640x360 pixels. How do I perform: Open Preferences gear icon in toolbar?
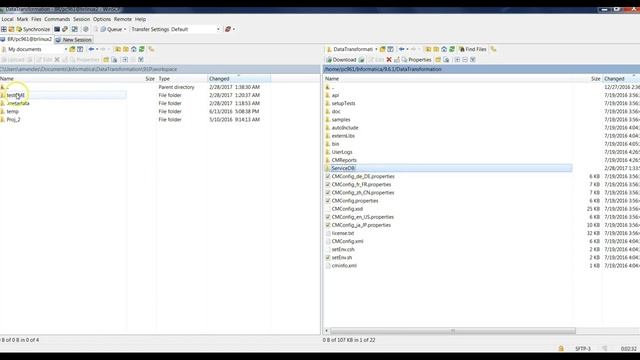(86, 29)
